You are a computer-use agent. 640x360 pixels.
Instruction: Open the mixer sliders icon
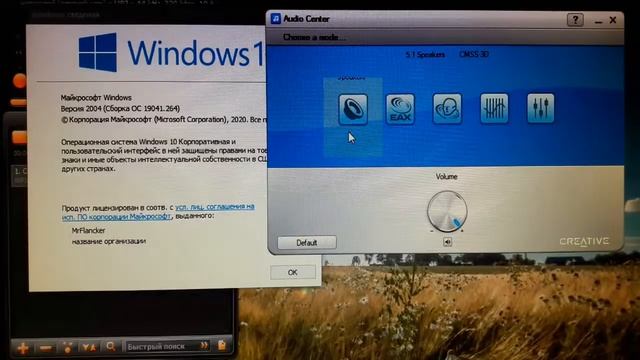540,108
